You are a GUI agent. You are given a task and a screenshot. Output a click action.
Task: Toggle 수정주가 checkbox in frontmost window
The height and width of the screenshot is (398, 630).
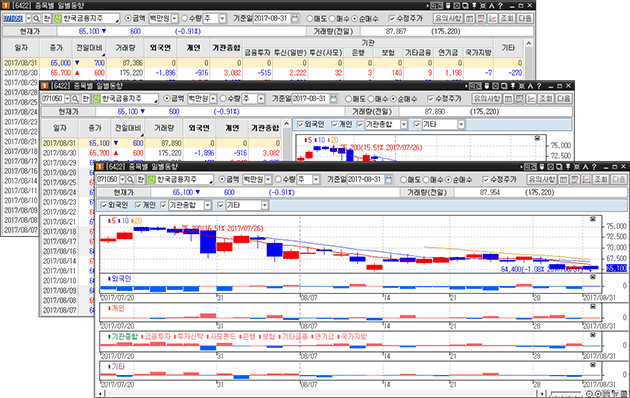pos(486,180)
